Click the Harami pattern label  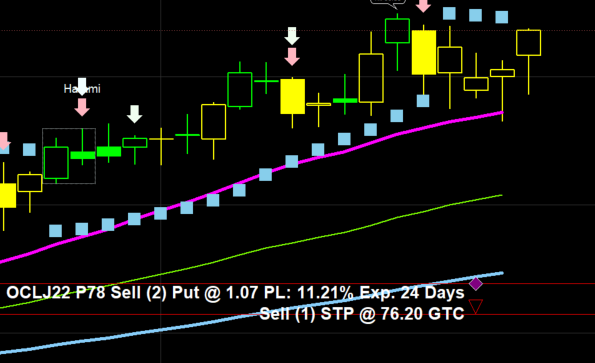[82, 89]
